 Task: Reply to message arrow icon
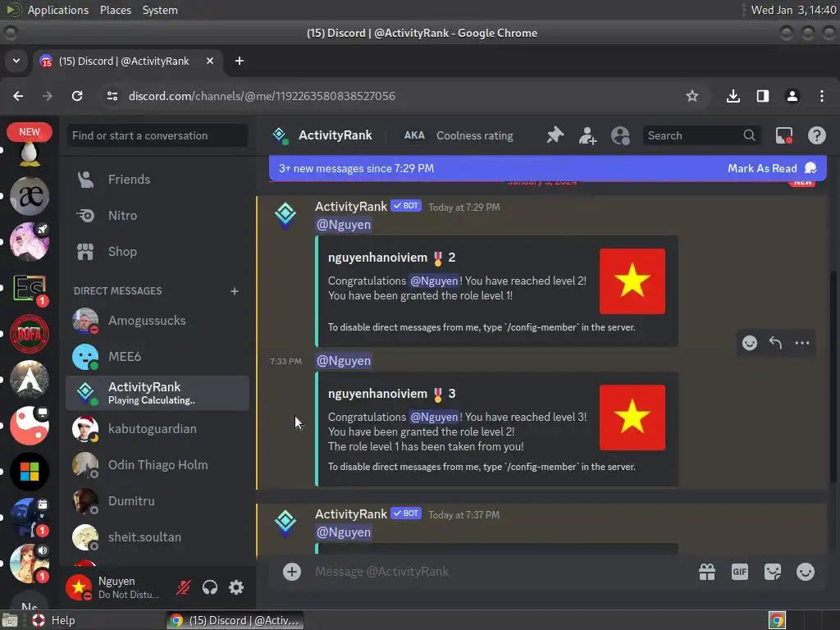(775, 343)
